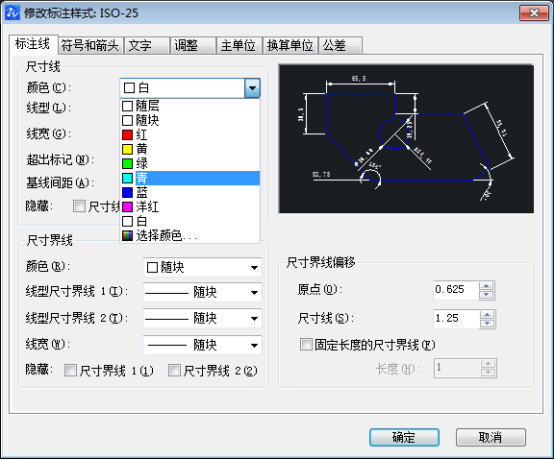The width and height of the screenshot is (554, 460).
Task: Click the 确定 button
Action: 404,437
